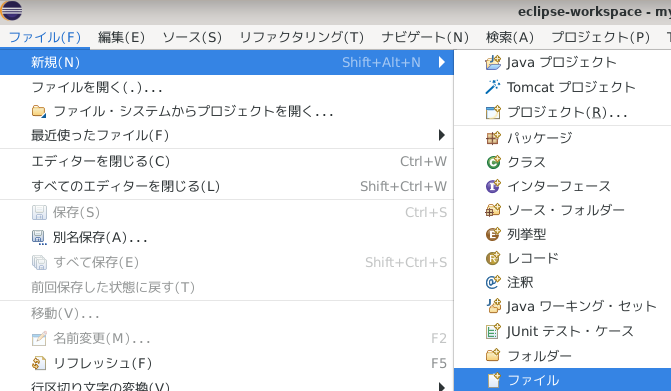Click the パッケージ package icon
This screenshot has height=391, width=671.
[x=493, y=138]
